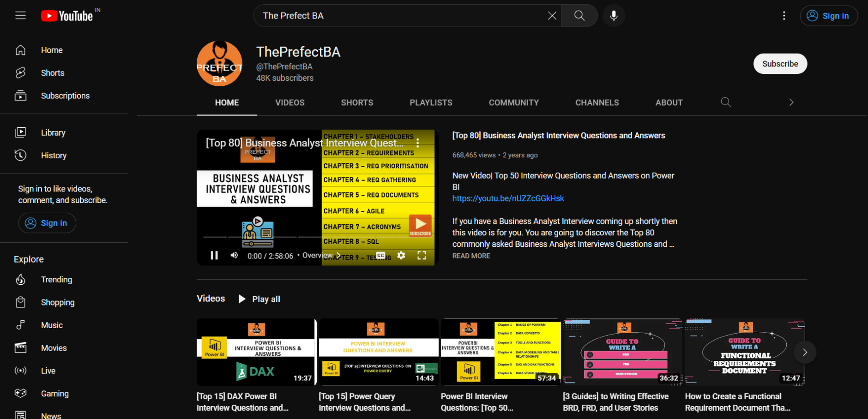Switch to the CHANNELS tab
868x419 pixels.
coord(597,103)
